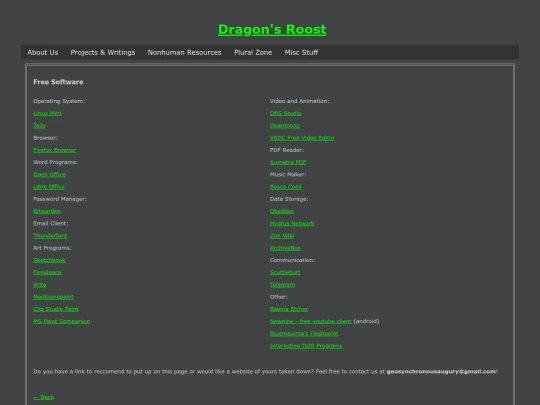This screenshot has width=540, height=405.
Task: Open Interesting DOS Programs link
Action: 306,346
